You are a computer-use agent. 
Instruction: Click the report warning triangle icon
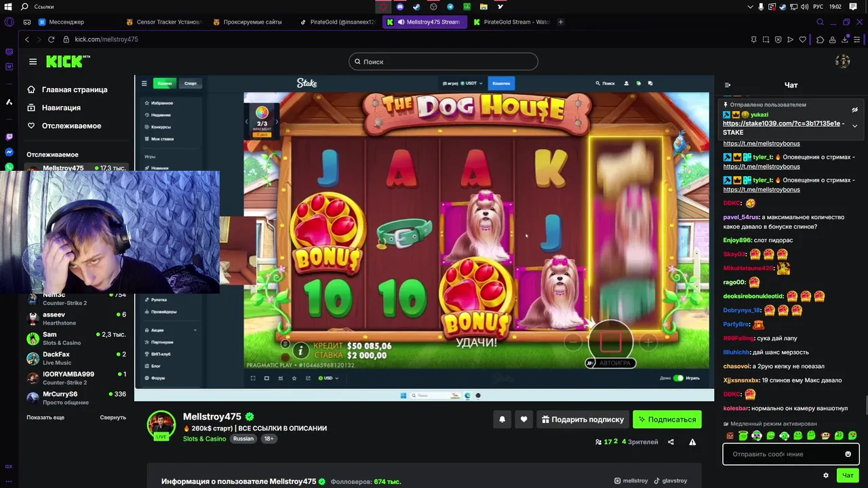[x=692, y=442]
